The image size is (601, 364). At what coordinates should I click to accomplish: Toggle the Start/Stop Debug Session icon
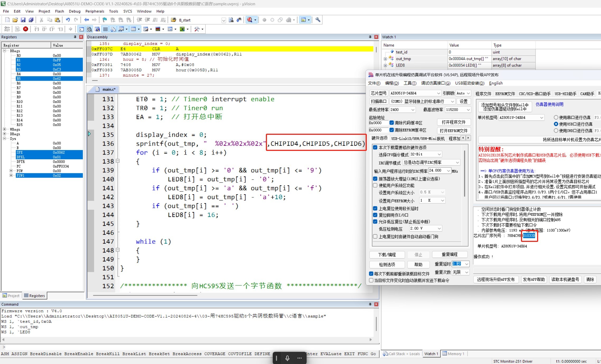click(250, 20)
